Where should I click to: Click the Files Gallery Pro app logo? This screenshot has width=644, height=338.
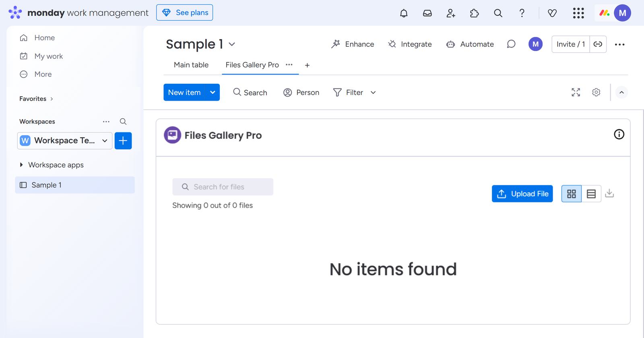(172, 135)
